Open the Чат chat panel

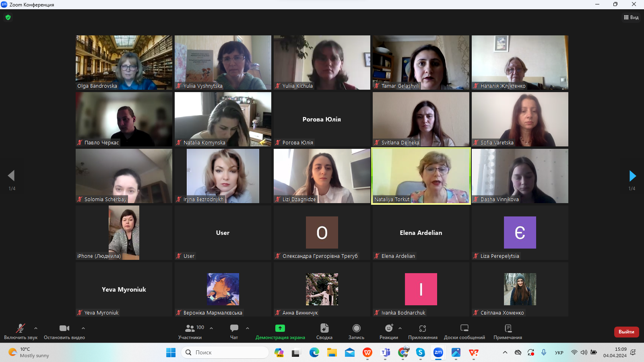pyautogui.click(x=234, y=331)
